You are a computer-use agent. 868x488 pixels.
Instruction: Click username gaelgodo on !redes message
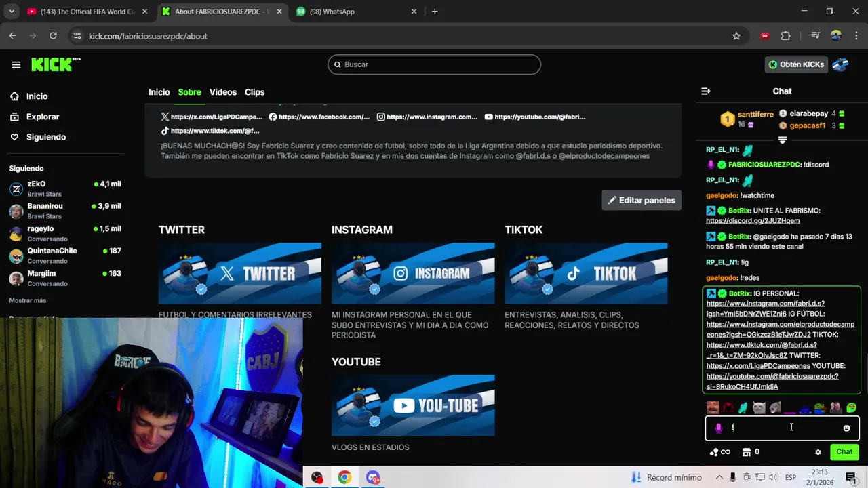point(722,278)
